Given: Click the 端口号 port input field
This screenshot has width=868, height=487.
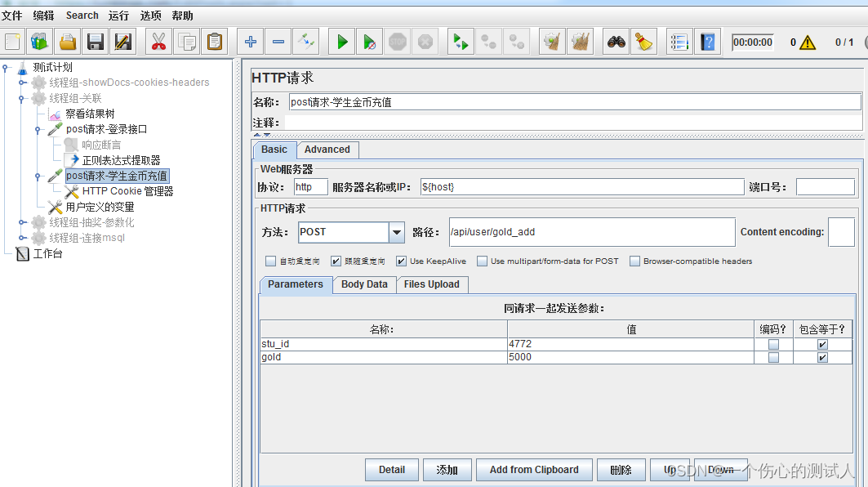Looking at the screenshot, I should [x=826, y=187].
